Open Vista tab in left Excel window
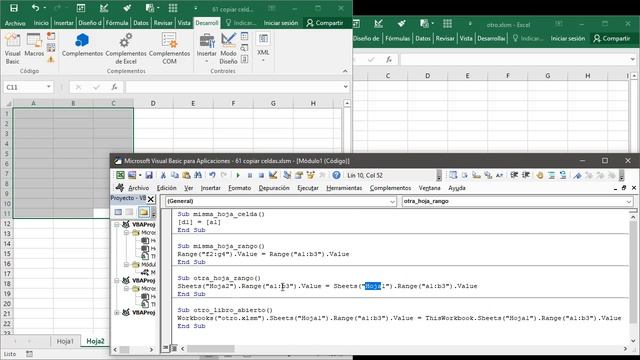The image size is (640, 360). (x=184, y=23)
